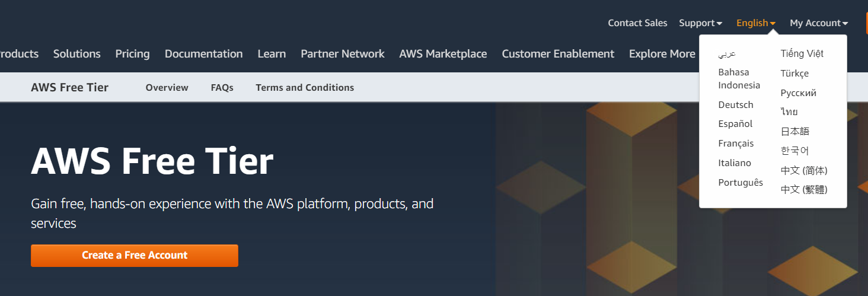The height and width of the screenshot is (296, 868).
Task: Switch to the FAQs tab
Action: [222, 88]
